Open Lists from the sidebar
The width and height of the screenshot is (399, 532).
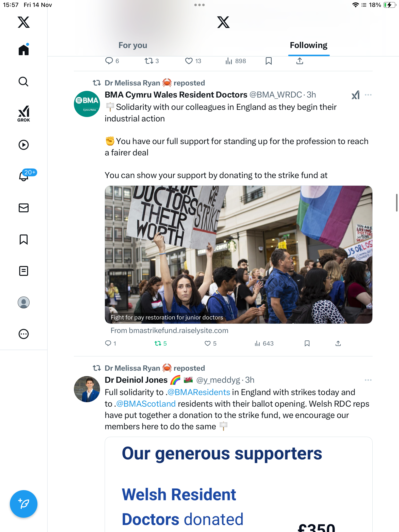click(x=24, y=271)
